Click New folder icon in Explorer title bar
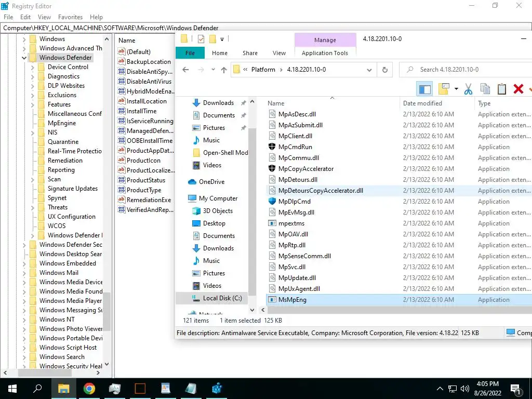The width and height of the screenshot is (532, 399). pyautogui.click(x=212, y=39)
